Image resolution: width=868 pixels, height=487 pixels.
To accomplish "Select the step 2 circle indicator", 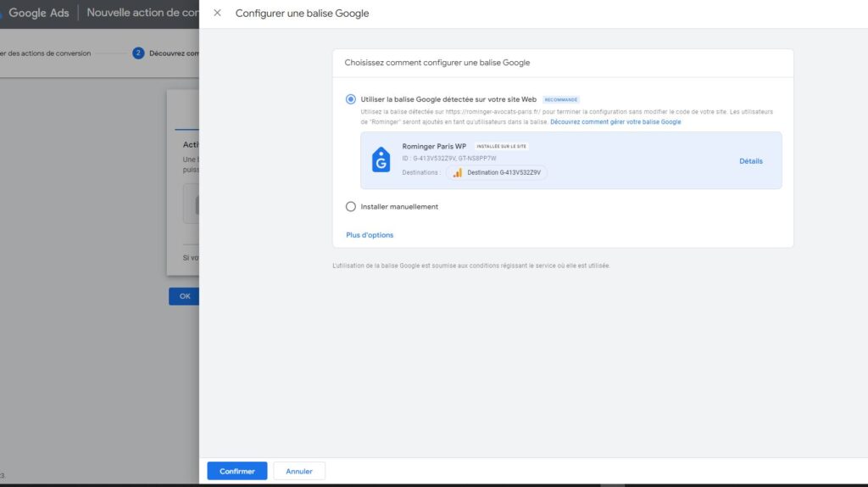I will 138,53.
